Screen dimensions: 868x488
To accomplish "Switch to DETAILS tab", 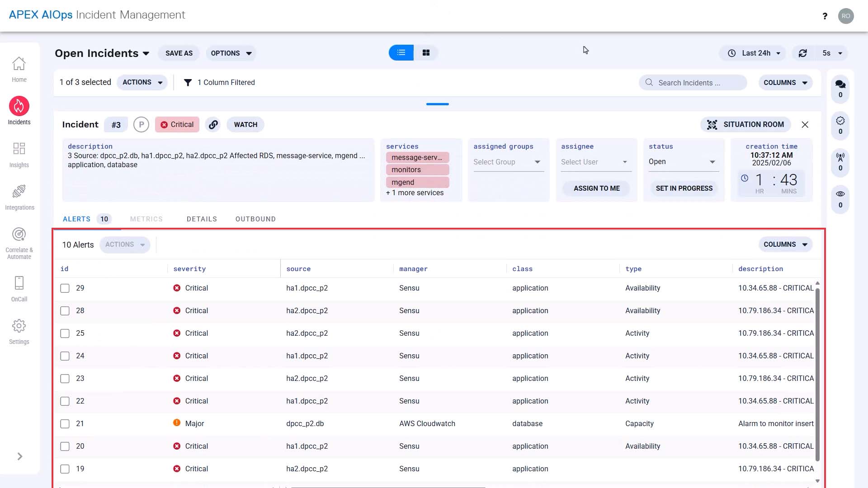I will click(x=202, y=219).
